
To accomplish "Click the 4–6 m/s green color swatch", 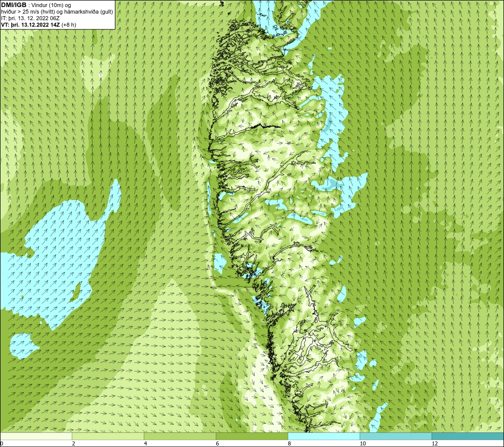I will pos(180,436).
